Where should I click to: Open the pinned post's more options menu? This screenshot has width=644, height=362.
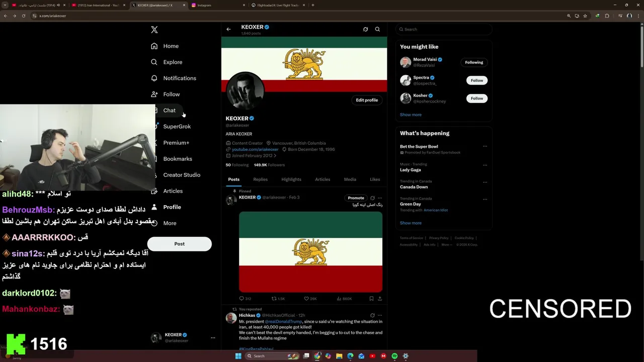coord(380,198)
